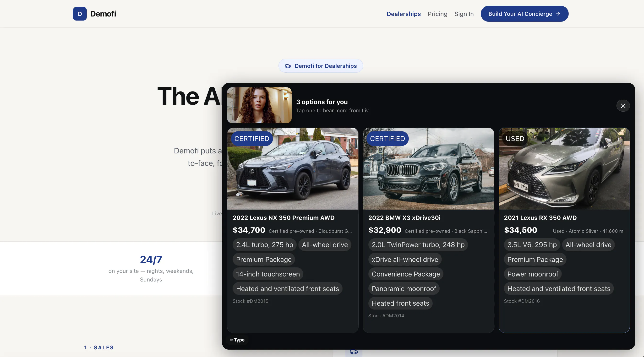The image size is (644, 357).
Task: Click 'Used · Atomic Silver · 41,600 mi' text
Action: tap(589, 231)
